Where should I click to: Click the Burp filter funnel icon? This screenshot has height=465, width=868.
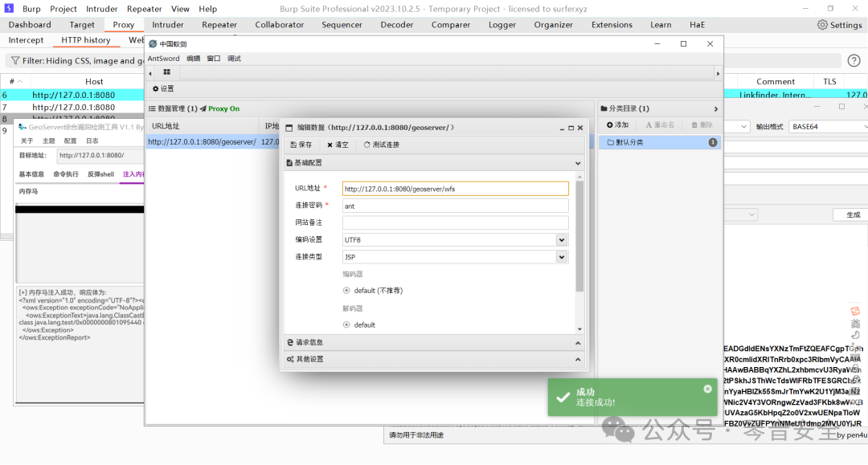[x=15, y=60]
